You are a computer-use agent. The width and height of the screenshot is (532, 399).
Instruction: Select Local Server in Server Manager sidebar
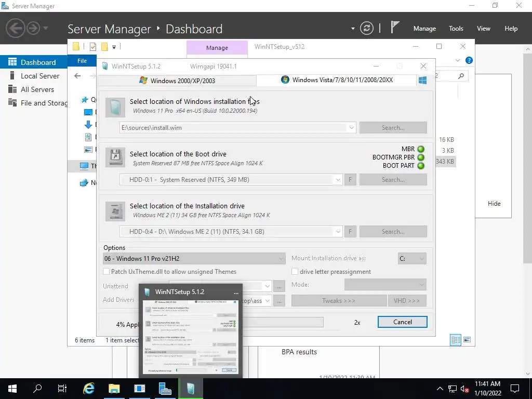40,76
